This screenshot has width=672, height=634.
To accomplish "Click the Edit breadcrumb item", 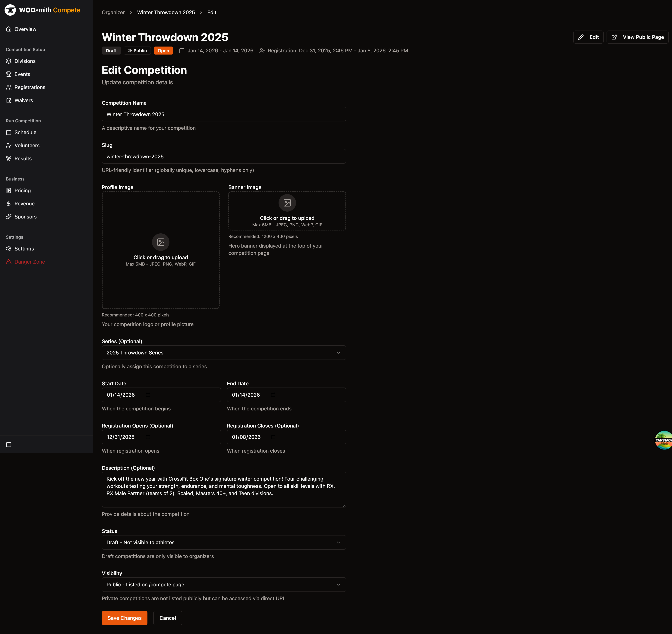I will pos(212,13).
